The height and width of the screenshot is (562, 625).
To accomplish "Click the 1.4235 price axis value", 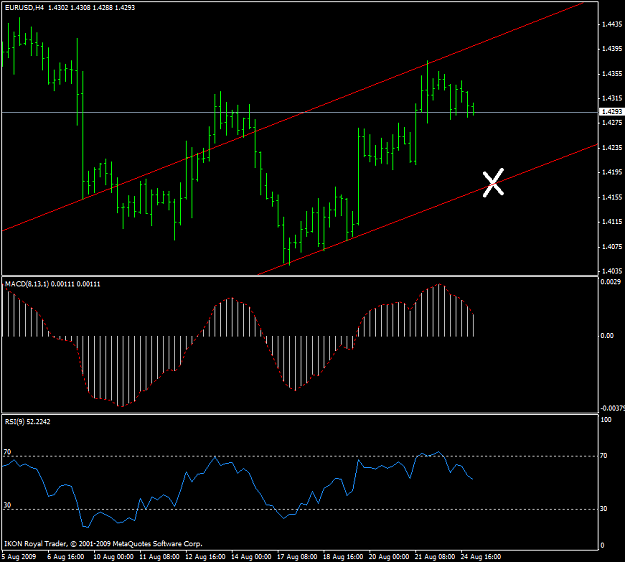I will (612, 148).
